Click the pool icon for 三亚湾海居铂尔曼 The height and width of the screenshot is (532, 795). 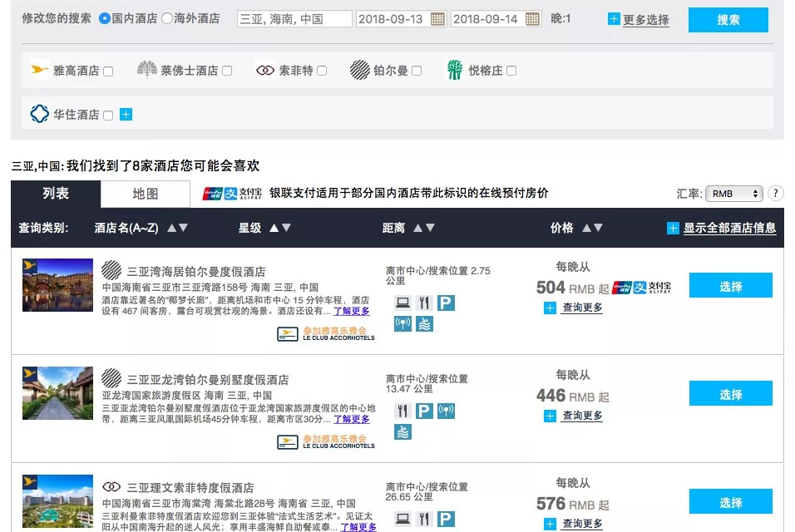pyautogui.click(x=424, y=323)
